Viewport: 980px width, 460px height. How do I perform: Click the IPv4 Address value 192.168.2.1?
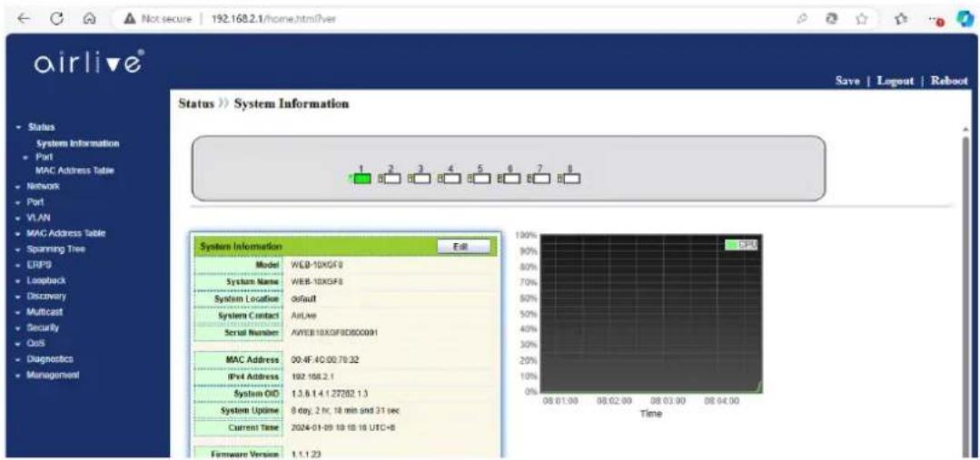tap(312, 377)
